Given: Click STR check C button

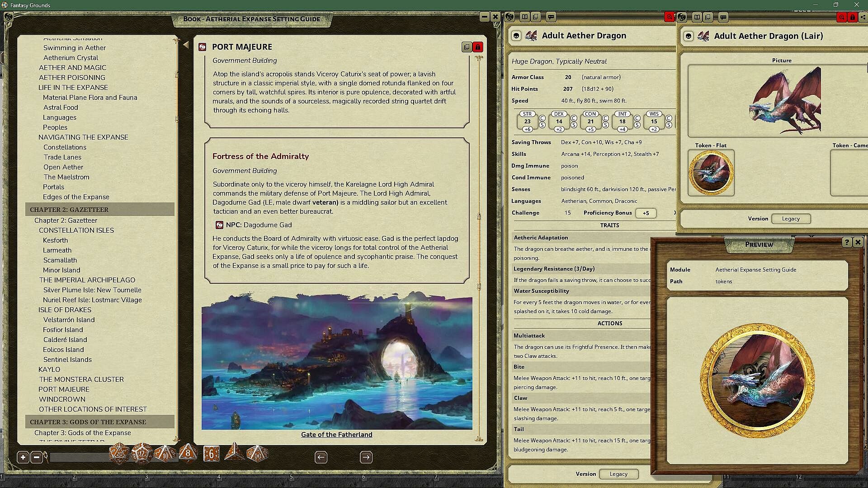Looking at the screenshot, I should coord(542,118).
